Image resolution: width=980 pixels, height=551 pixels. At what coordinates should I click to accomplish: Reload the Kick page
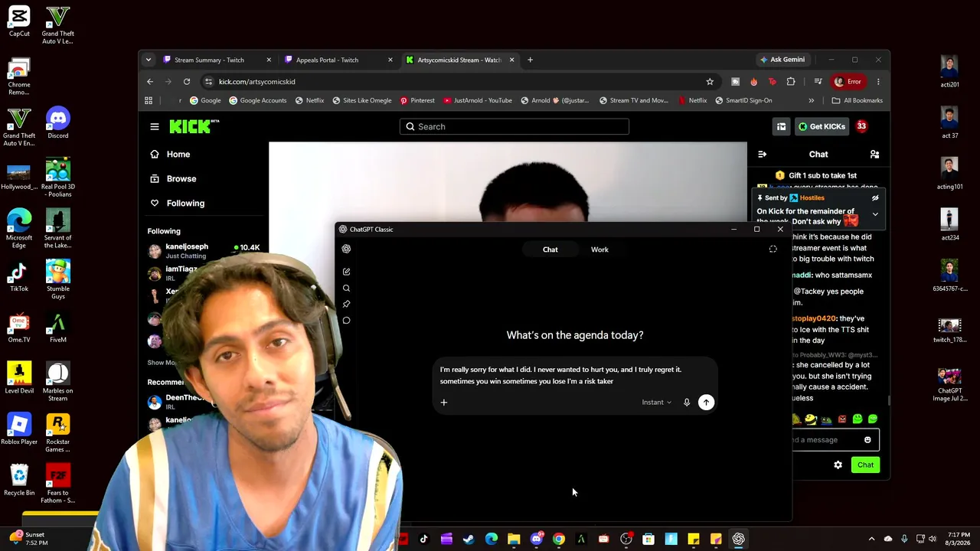coord(187,82)
